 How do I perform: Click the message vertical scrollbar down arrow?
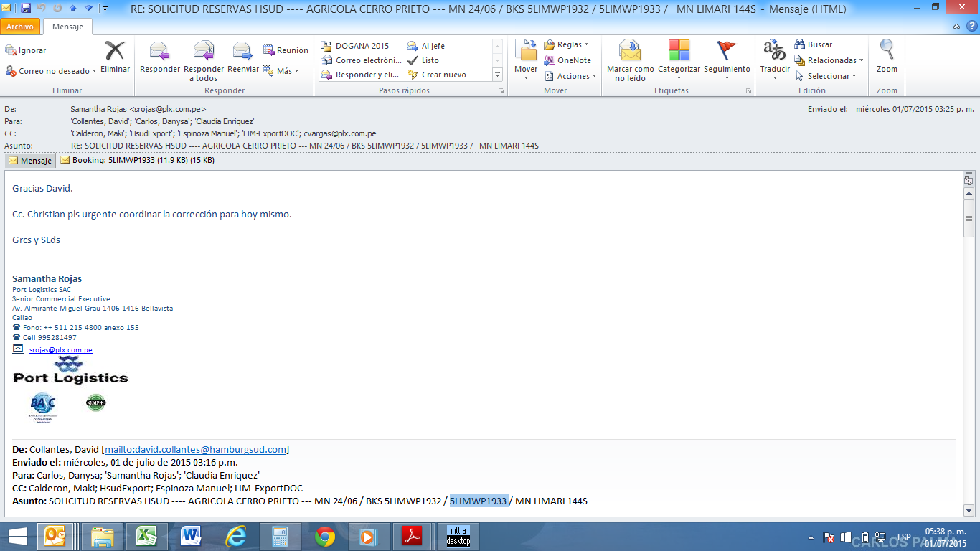point(969,509)
